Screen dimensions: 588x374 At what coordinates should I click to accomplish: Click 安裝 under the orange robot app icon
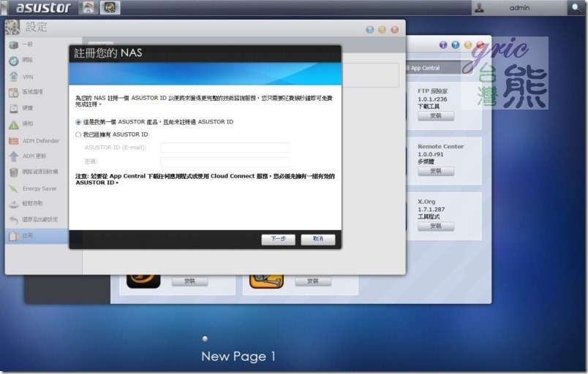(x=313, y=281)
